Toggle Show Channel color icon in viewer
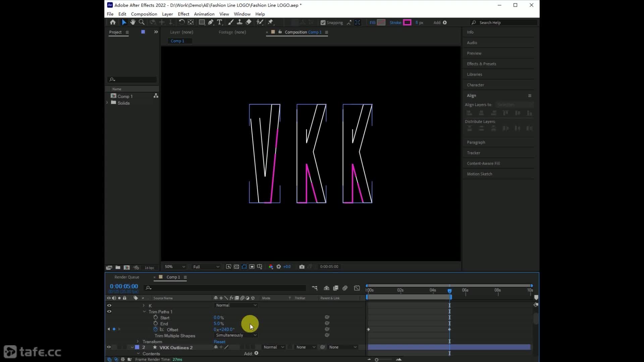This screenshot has width=644, height=362. click(x=271, y=267)
